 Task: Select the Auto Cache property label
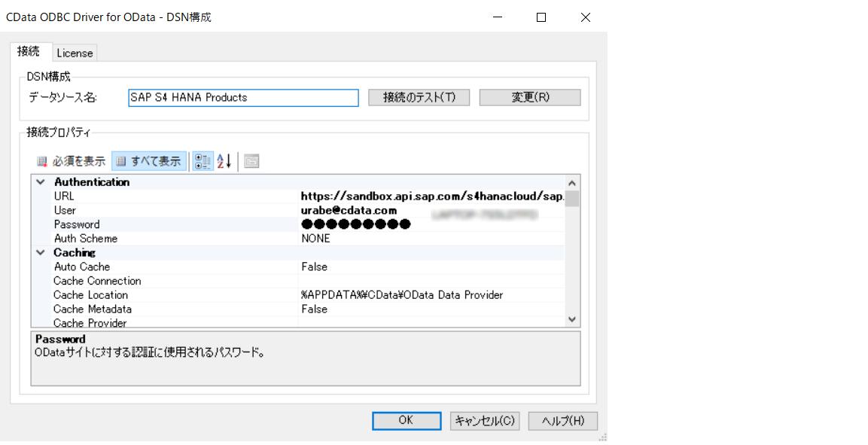pos(82,267)
